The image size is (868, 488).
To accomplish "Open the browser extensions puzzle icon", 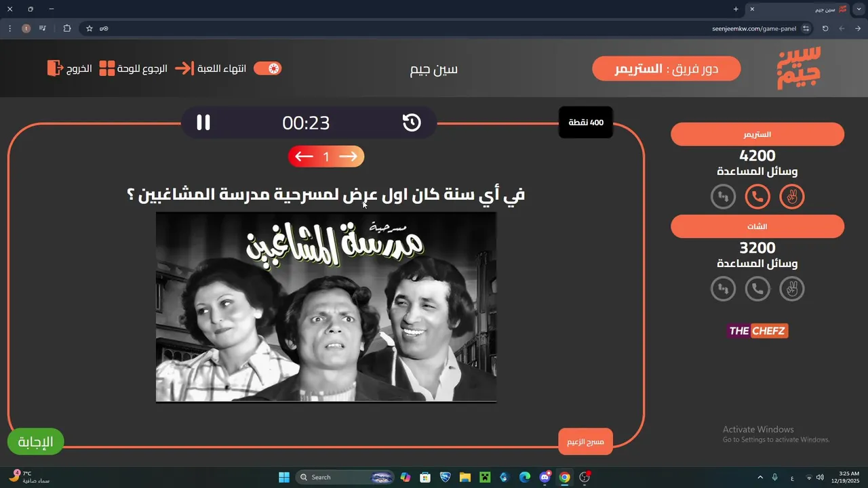I will coord(66,28).
